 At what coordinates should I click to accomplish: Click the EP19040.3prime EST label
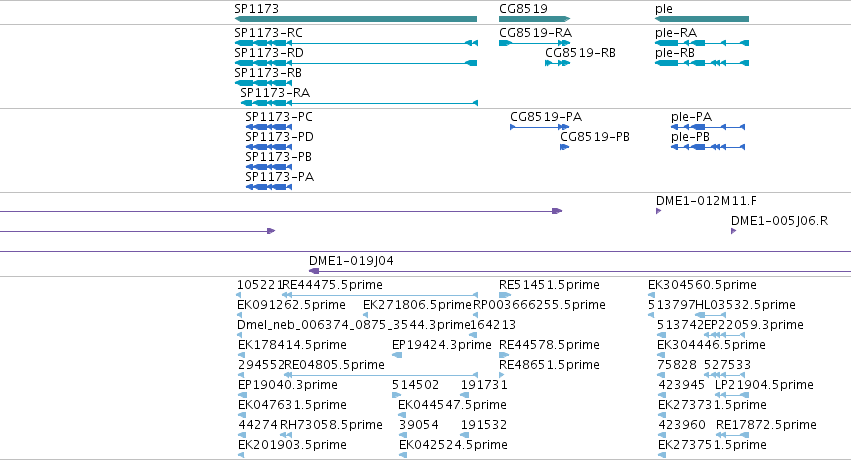click(x=288, y=385)
